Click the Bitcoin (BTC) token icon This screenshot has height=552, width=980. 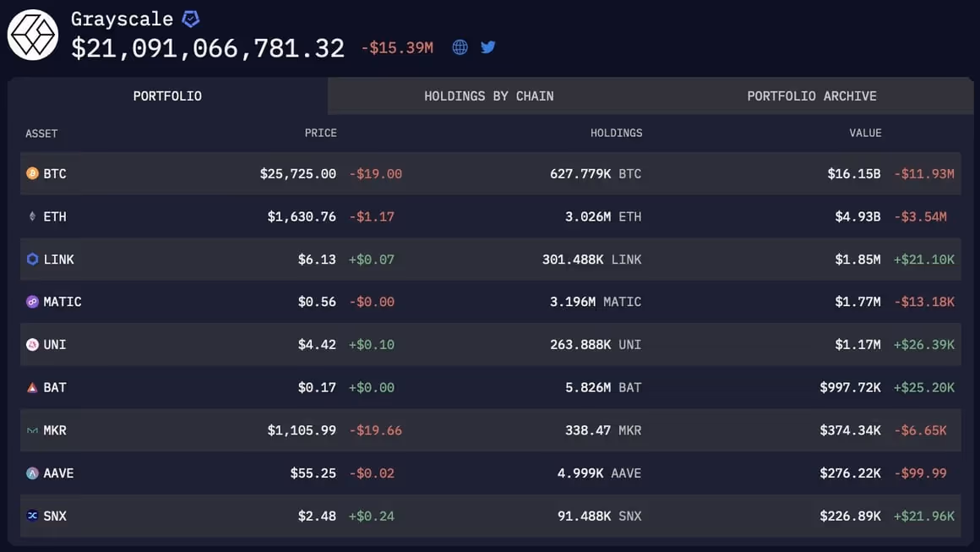pos(31,172)
